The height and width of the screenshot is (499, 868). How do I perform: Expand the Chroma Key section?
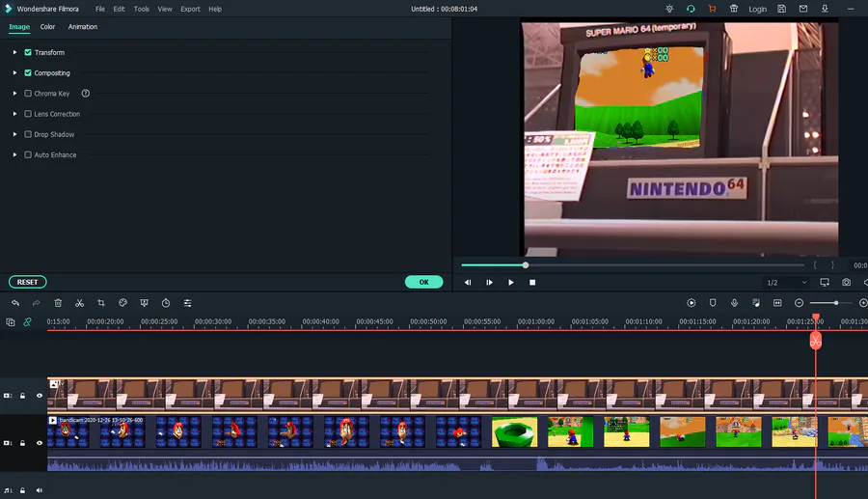click(14, 93)
